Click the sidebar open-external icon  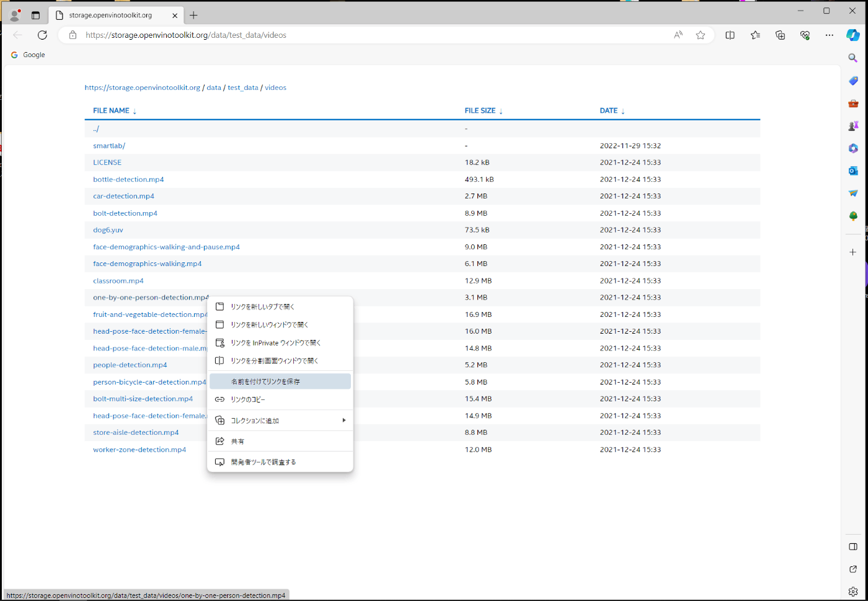[853, 569]
